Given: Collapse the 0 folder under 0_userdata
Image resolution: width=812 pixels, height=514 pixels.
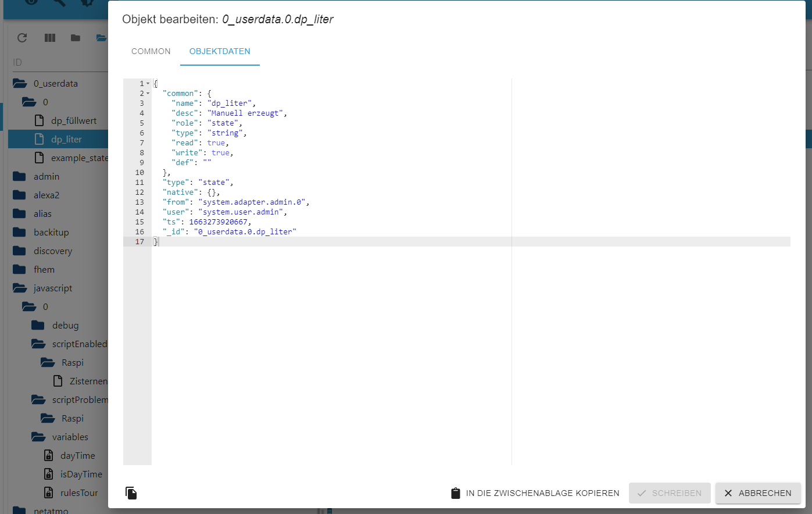Looking at the screenshot, I should [29, 102].
